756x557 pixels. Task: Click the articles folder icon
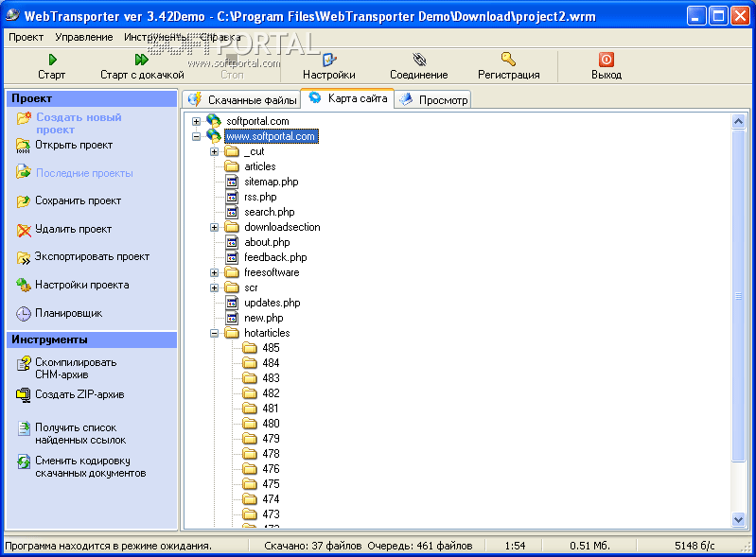tap(232, 166)
